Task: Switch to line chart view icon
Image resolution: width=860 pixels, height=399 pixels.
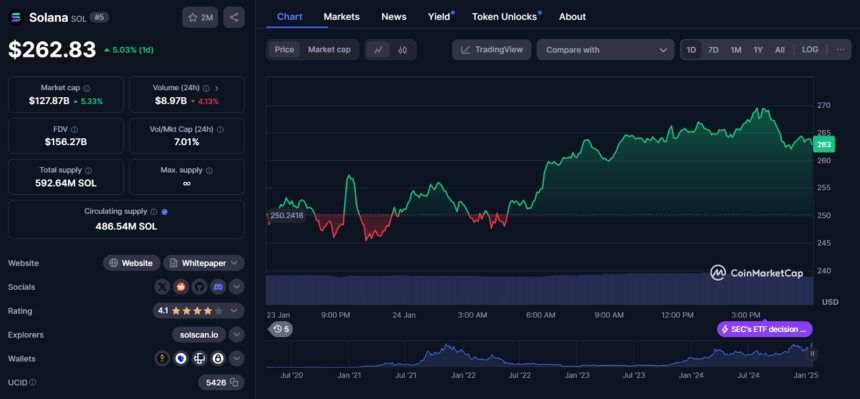Action: (x=378, y=50)
